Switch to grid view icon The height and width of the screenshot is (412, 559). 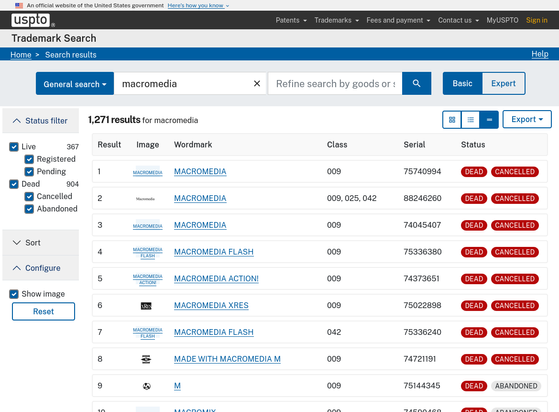[452, 120]
